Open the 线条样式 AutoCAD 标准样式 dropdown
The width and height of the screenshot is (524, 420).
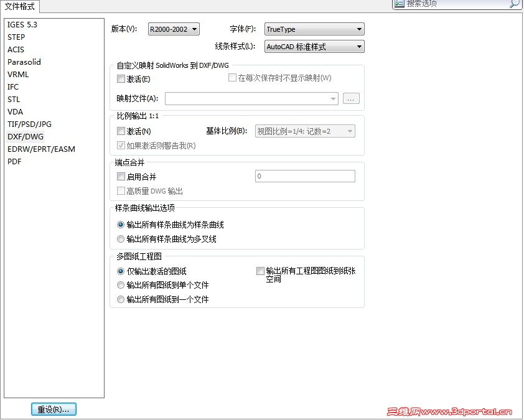(360, 46)
